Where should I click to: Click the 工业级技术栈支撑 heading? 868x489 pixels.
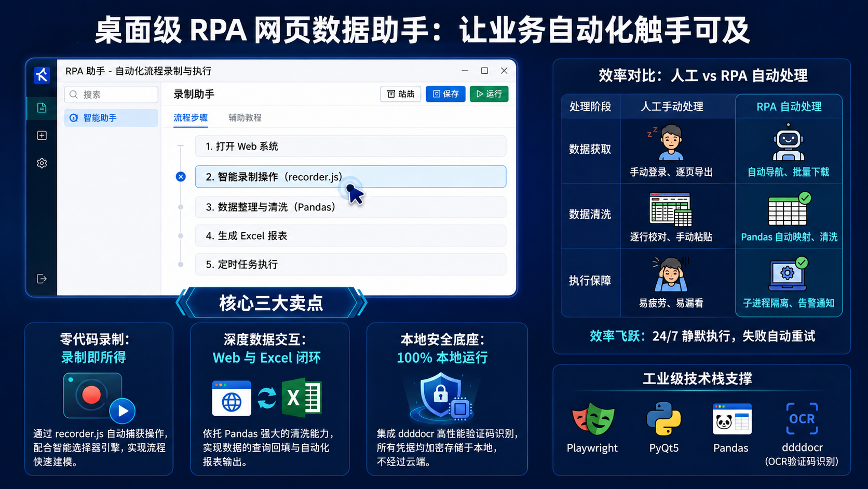(x=697, y=378)
